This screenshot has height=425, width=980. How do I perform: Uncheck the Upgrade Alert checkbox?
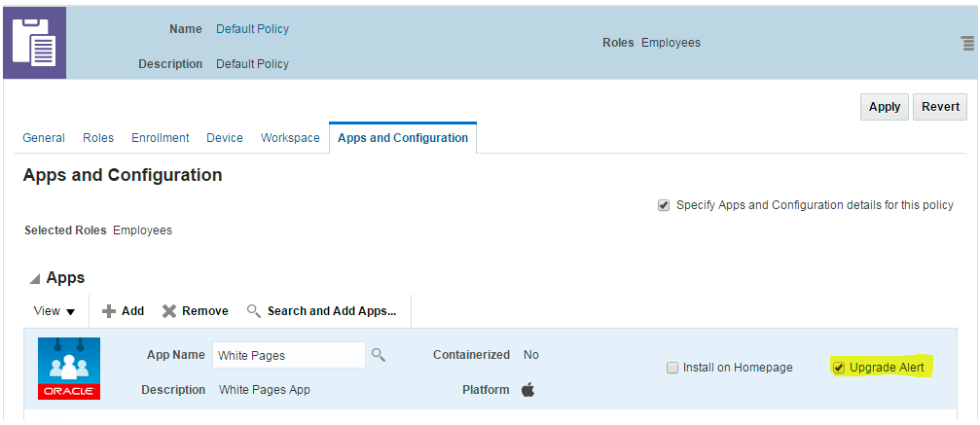[x=840, y=368]
